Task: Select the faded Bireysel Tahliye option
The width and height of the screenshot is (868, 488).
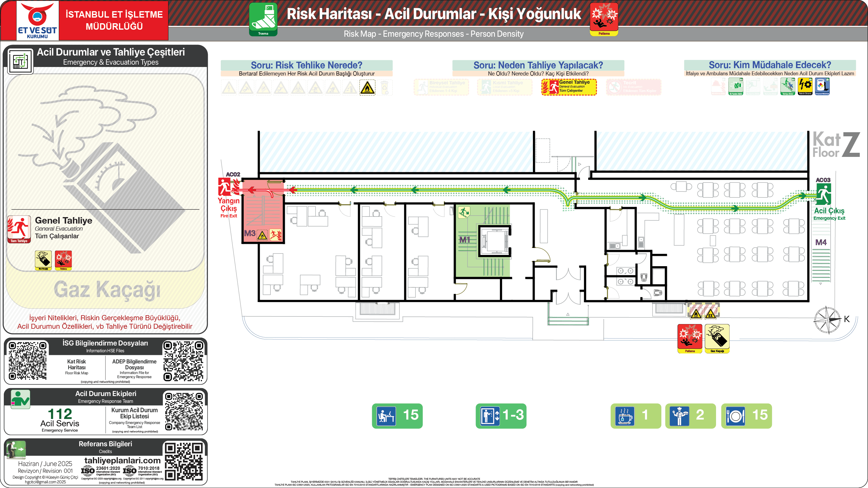Action: pyautogui.click(x=441, y=87)
